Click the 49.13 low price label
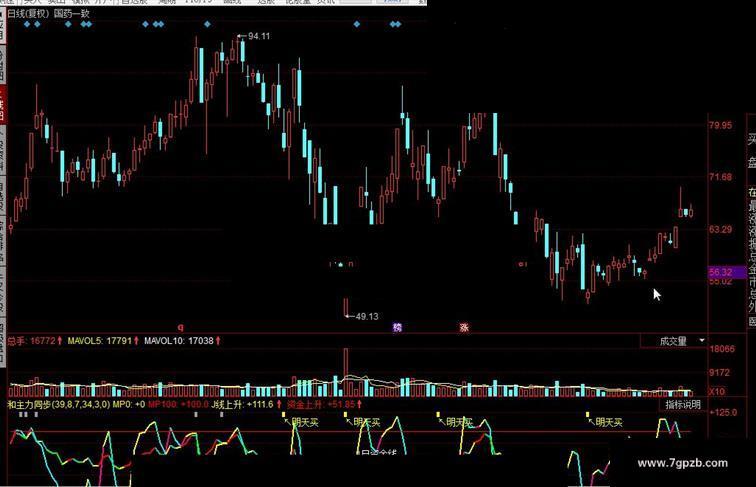Image resolution: width=756 pixels, height=487 pixels. 367,316
